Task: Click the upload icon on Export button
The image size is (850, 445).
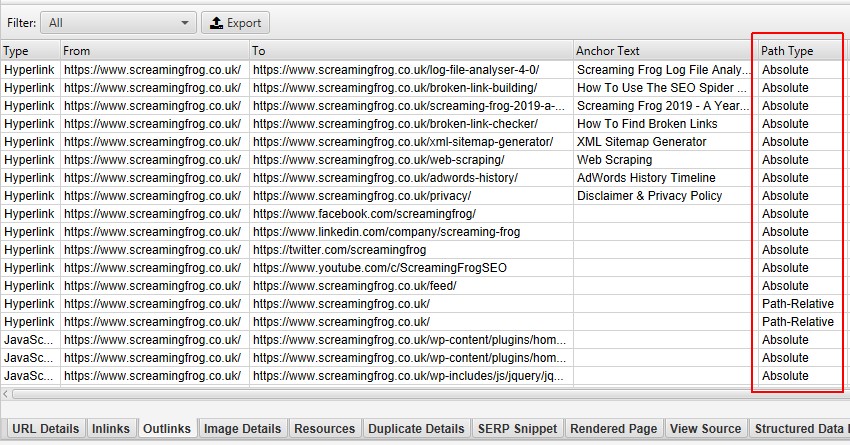Action: (217, 23)
